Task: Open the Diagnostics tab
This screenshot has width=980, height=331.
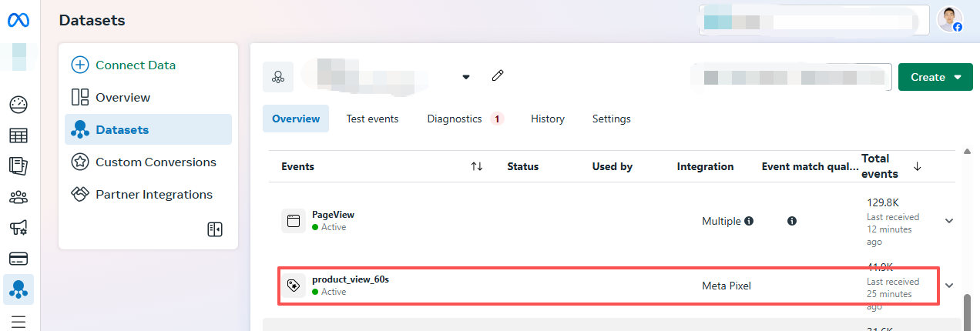Action: point(455,119)
